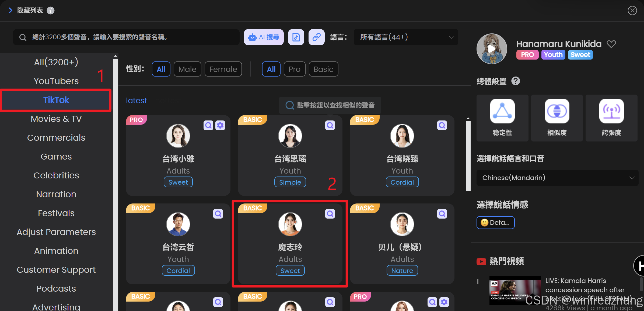This screenshot has height=311, width=644.
Task: Open the Festivals category
Action: (x=56, y=213)
